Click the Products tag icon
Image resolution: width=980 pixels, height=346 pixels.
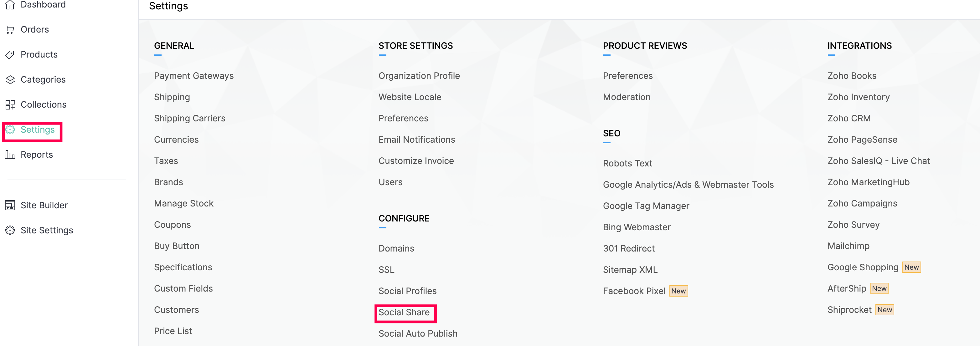click(10, 55)
